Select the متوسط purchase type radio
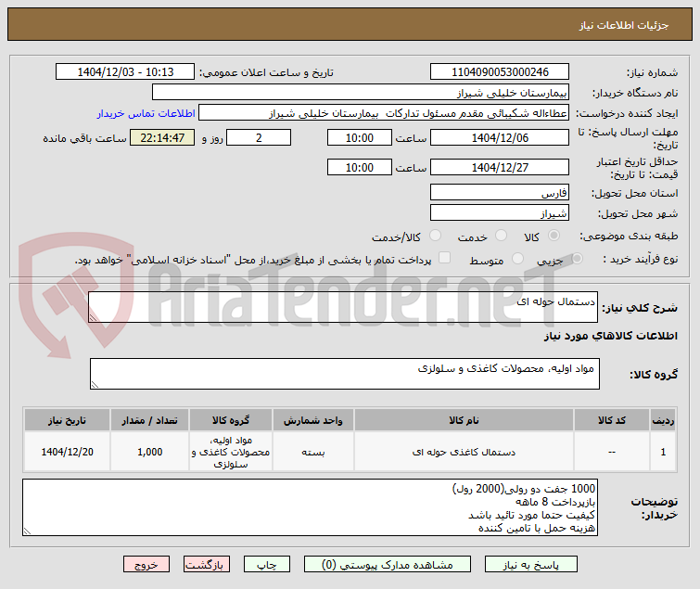700x589 pixels. [x=517, y=258]
